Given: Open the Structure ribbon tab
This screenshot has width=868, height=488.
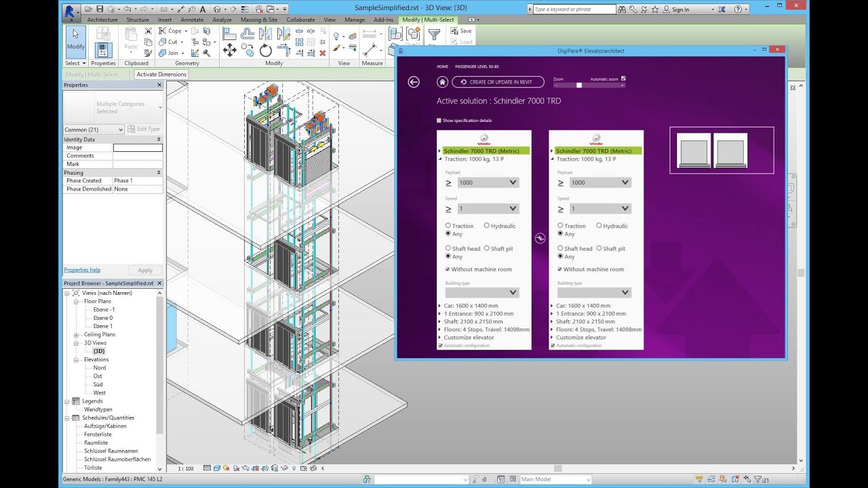Looking at the screenshot, I should click(x=138, y=20).
